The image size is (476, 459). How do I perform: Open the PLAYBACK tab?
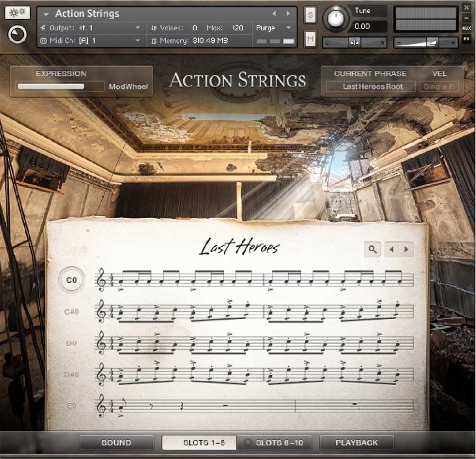(x=356, y=443)
